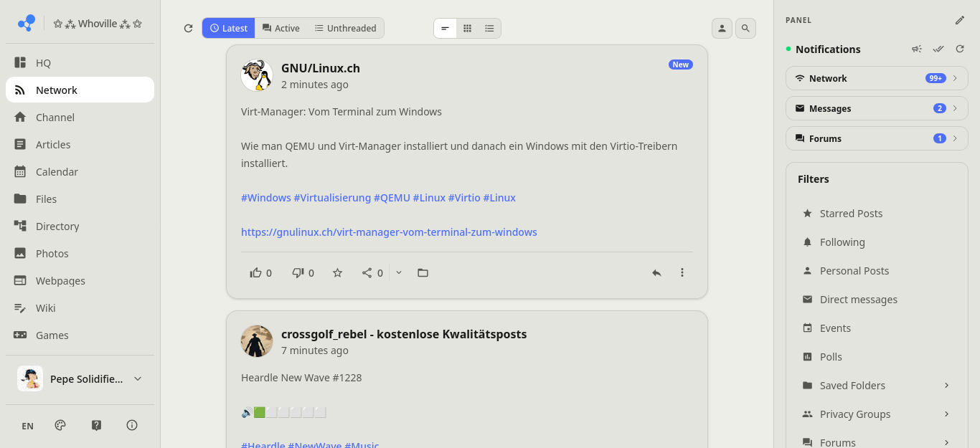Image resolution: width=980 pixels, height=448 pixels.
Task: Click the notifications megaphone icon
Action: (917, 49)
